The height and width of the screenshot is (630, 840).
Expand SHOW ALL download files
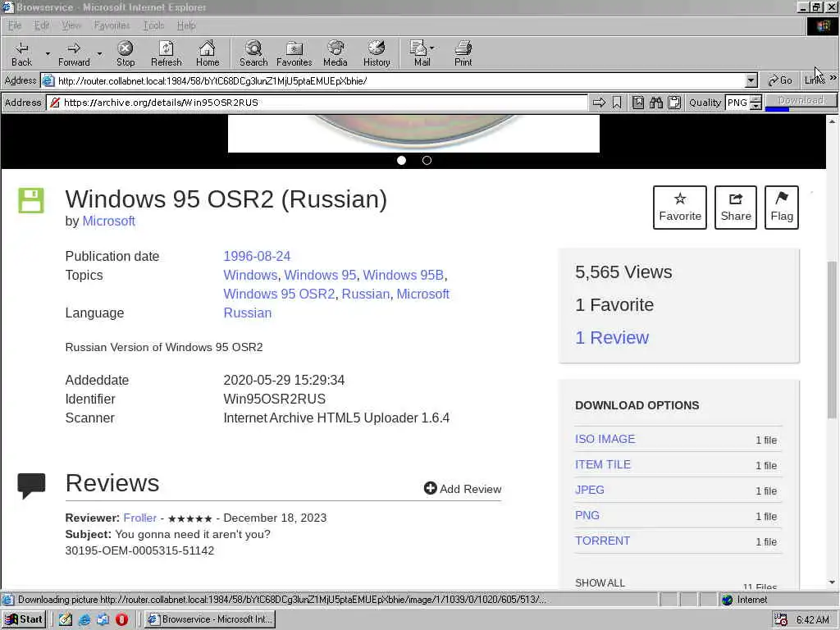tap(600, 582)
